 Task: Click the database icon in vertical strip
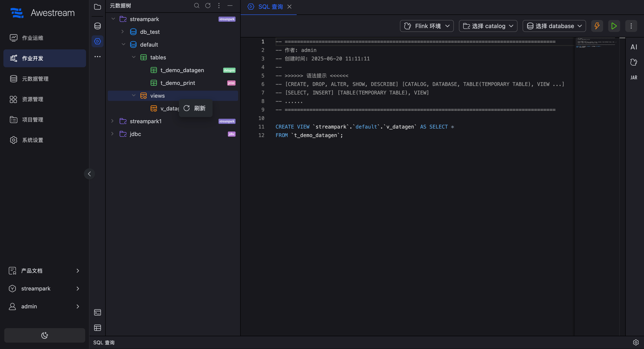(98, 26)
